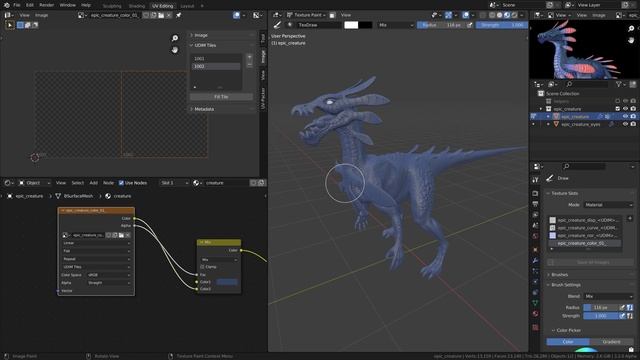Open the Texture Paint mode dropdown
The width and height of the screenshot is (640, 360).
pos(306,15)
